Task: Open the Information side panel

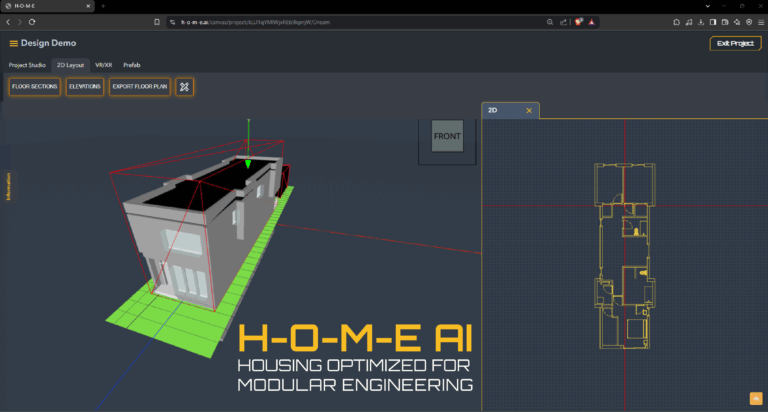Action: coord(8,186)
